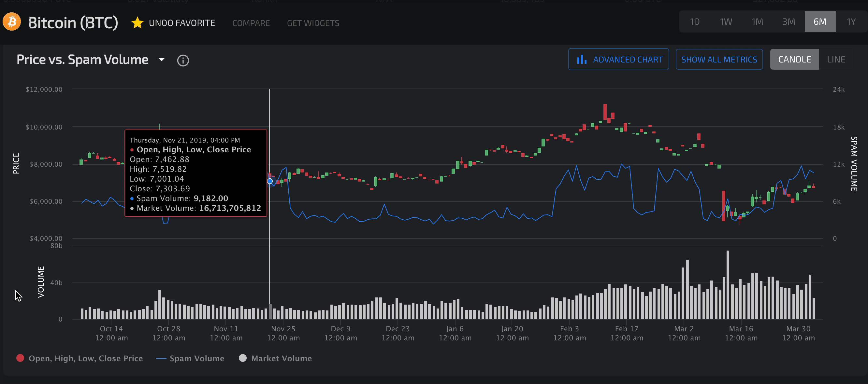Click the Thursday, Nov 21, 2019 tooltip date
The height and width of the screenshot is (384, 868).
tap(185, 140)
